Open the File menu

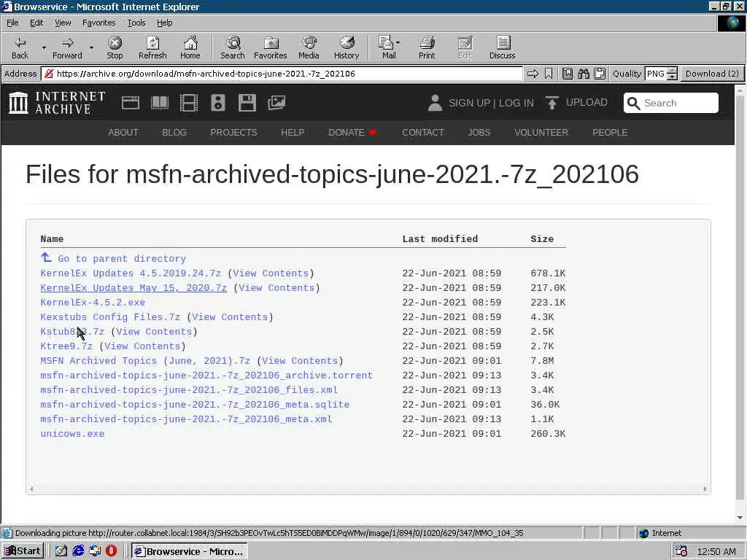(12, 23)
